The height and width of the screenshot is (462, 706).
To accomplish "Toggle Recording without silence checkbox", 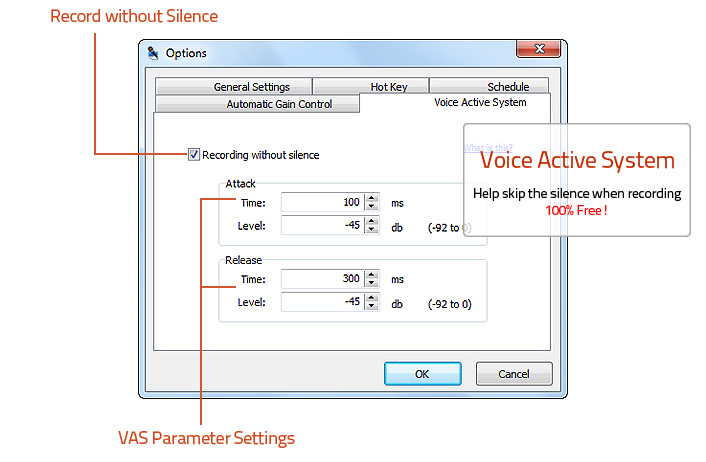I will coord(194,155).
